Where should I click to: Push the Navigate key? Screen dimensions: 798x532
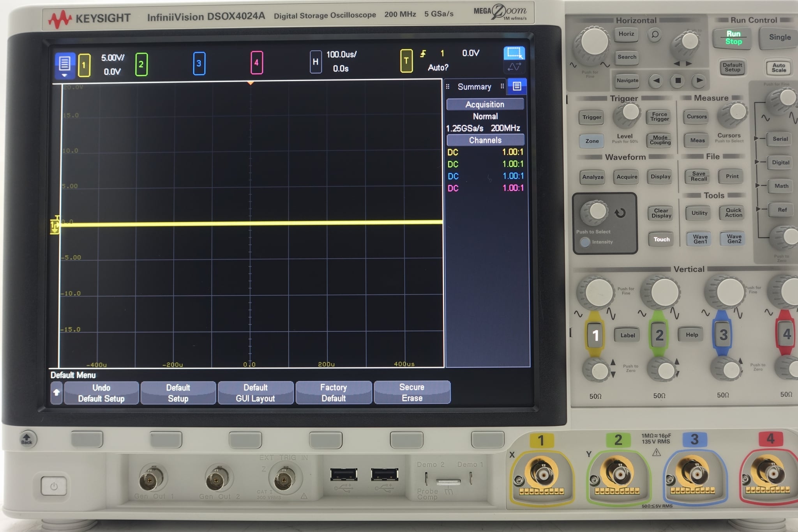click(x=627, y=81)
